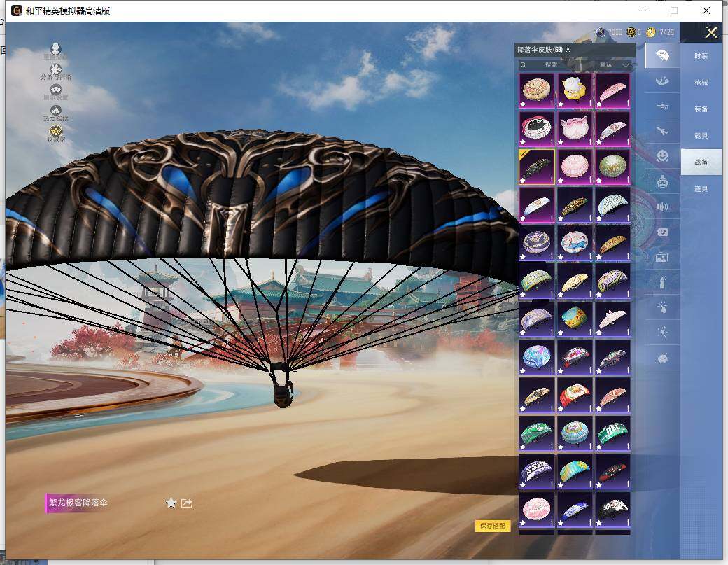Open the gold collector badge icon

coord(56,131)
